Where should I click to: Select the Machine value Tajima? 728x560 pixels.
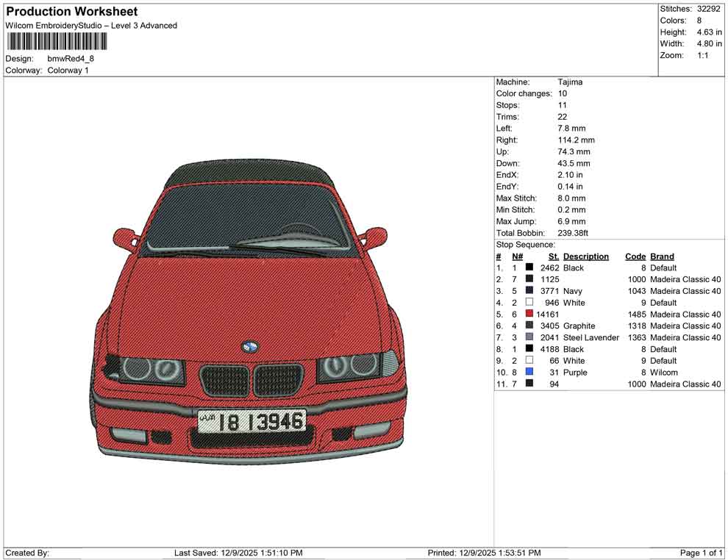click(x=571, y=82)
